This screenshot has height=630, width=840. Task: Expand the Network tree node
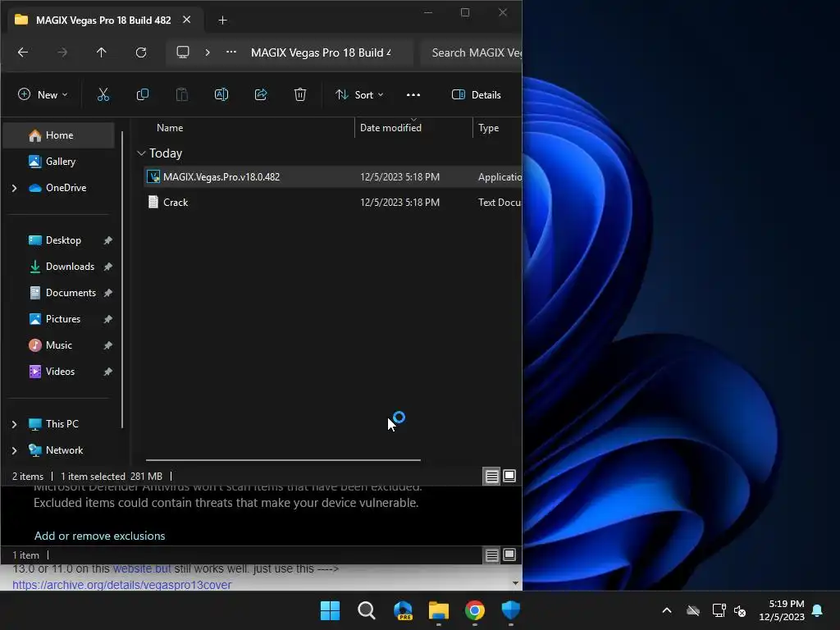pos(15,450)
